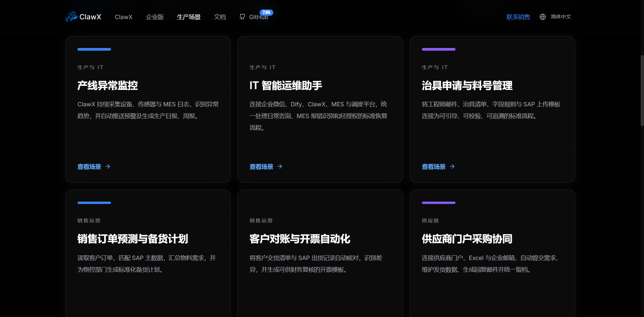Image resolution: width=644 pixels, height=317 pixels.
Task: Click arrow icon next to 产线异常监控 查看场景
Action: [108, 166]
